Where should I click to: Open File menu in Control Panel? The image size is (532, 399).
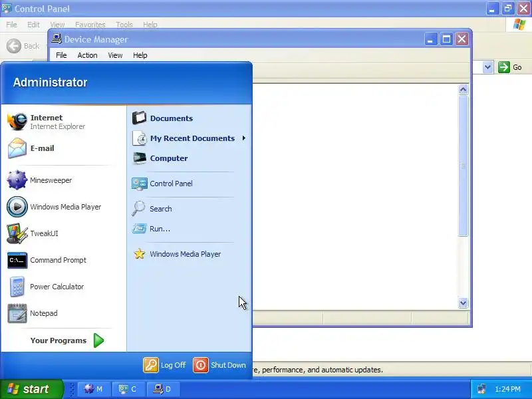11,25
